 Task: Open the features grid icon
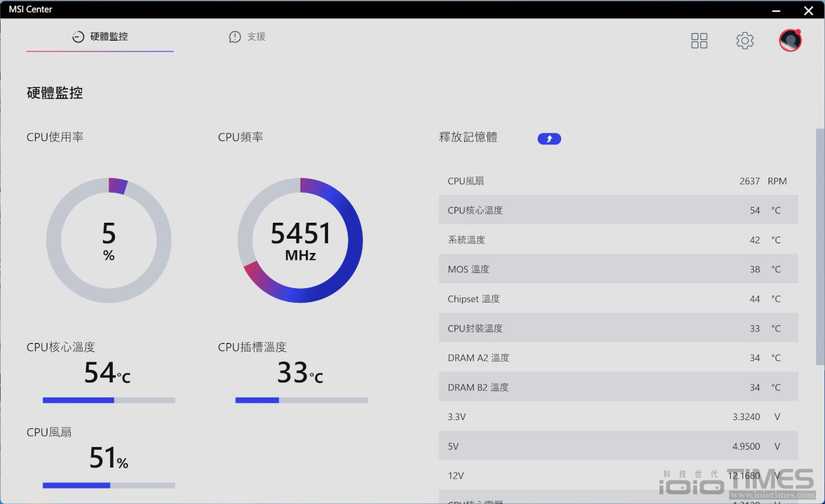(699, 41)
